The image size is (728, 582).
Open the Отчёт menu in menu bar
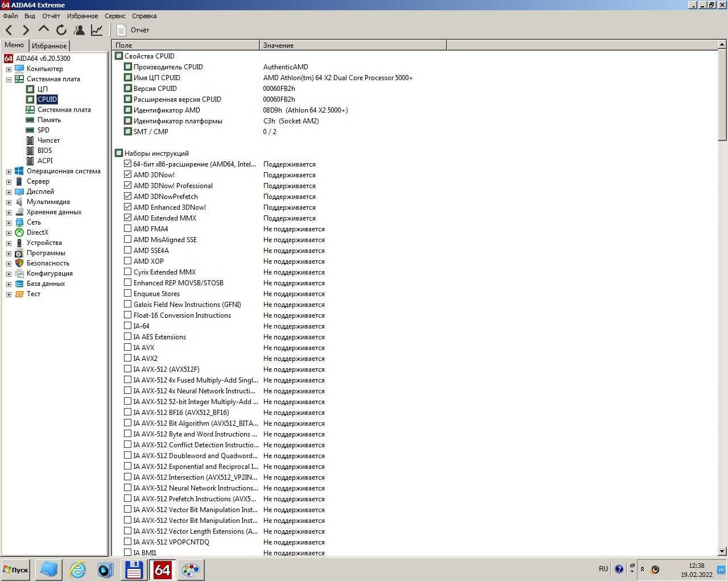[51, 16]
